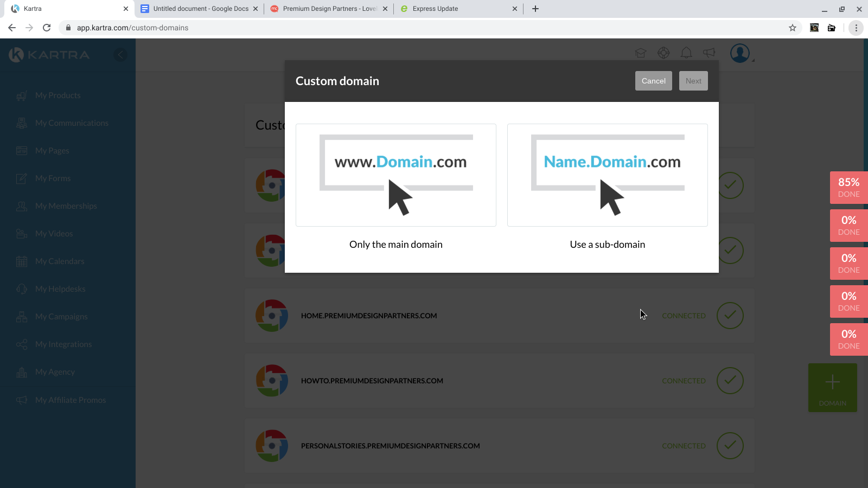Click the My Affiliate Promos megaphone icon
868x488 pixels.
pyautogui.click(x=22, y=400)
